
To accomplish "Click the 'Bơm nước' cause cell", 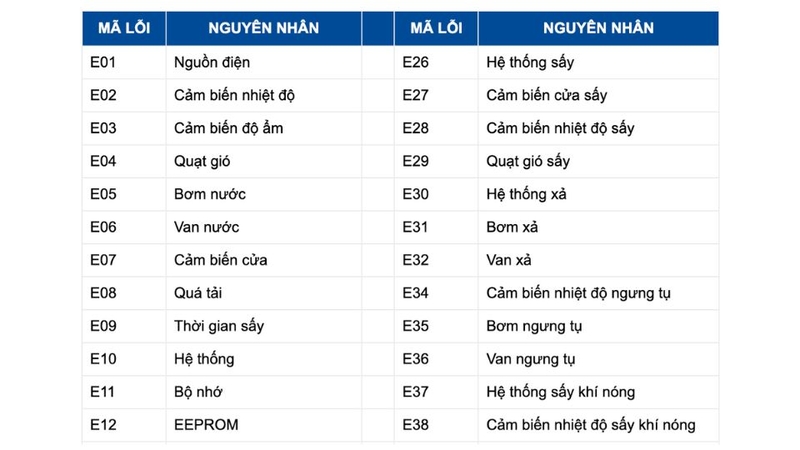I will pyautogui.click(x=210, y=194).
